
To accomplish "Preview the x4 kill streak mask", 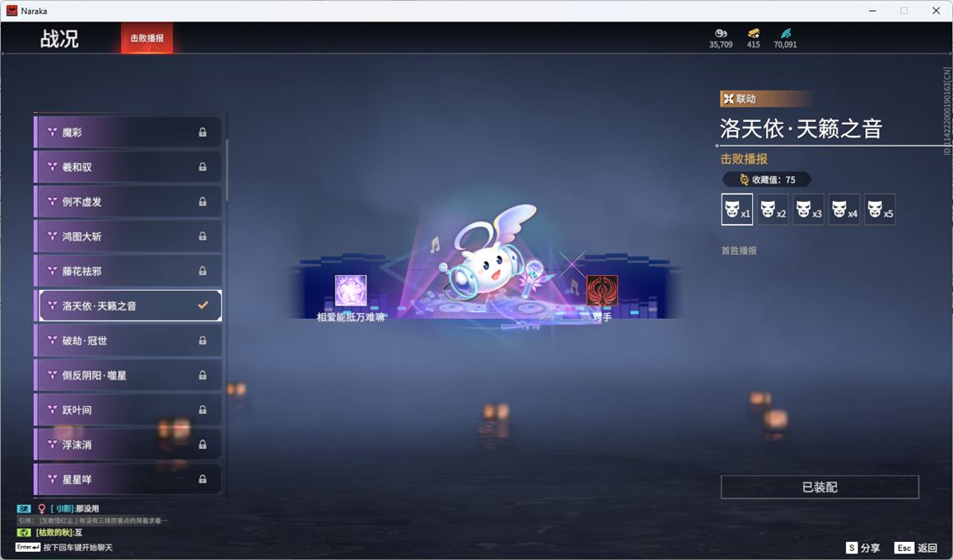I will point(844,209).
